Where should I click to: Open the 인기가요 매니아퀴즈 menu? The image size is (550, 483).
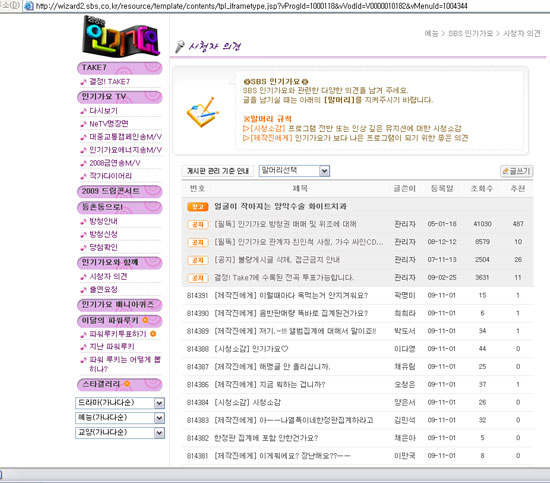pos(120,304)
